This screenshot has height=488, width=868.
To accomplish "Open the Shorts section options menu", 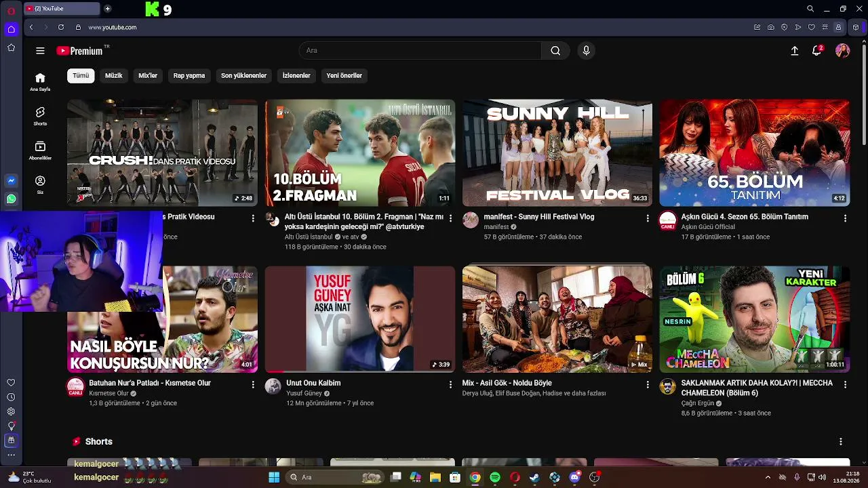I will [x=841, y=441].
